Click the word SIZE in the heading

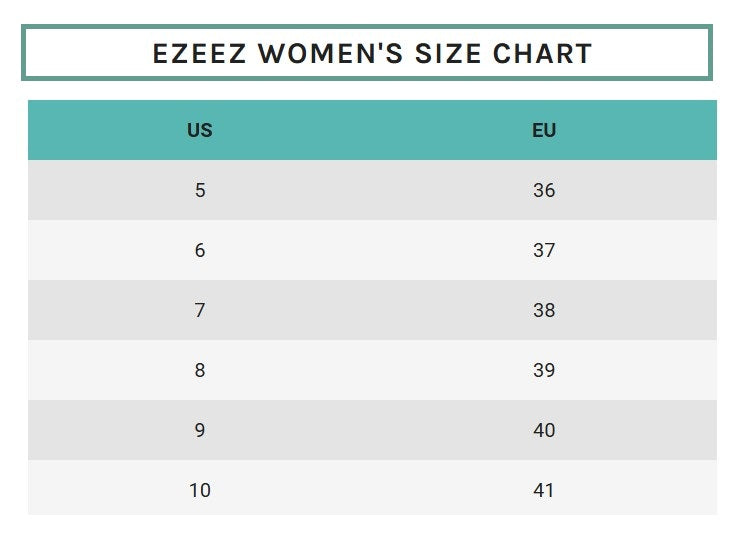(442, 53)
